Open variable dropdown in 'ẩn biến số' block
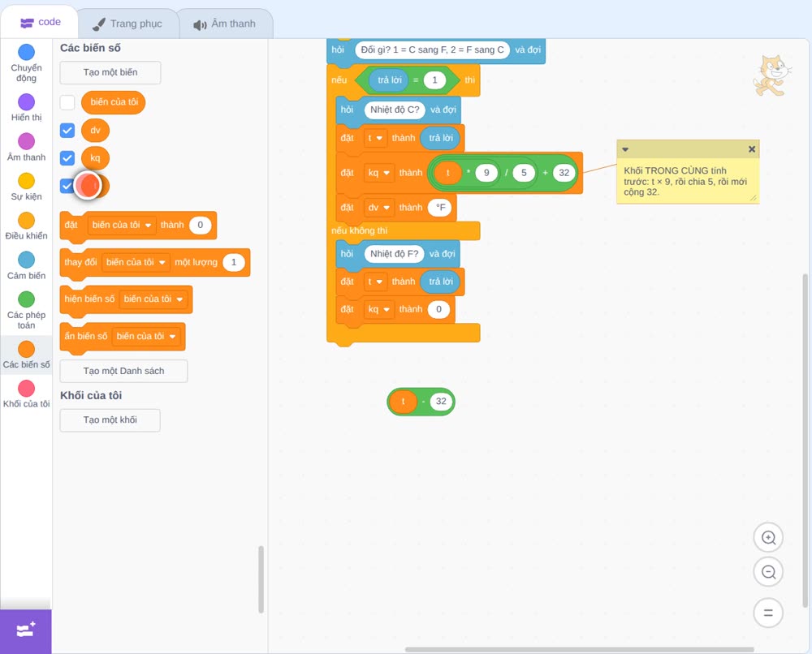Viewport: 812px width, 654px height. point(146,336)
